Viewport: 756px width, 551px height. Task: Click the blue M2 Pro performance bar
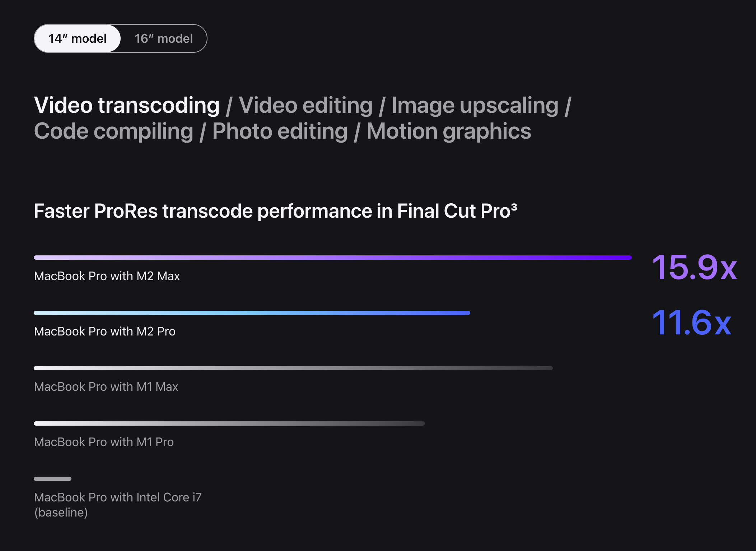(252, 313)
